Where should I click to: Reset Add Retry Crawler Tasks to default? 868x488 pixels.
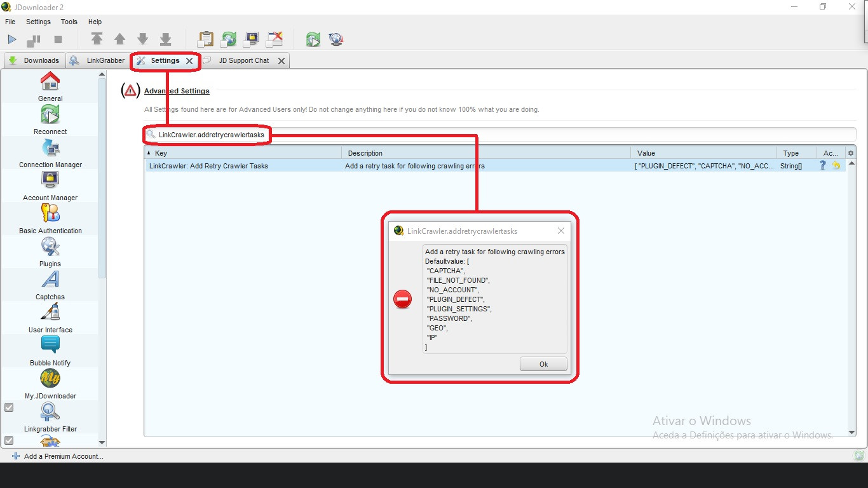pos(836,165)
